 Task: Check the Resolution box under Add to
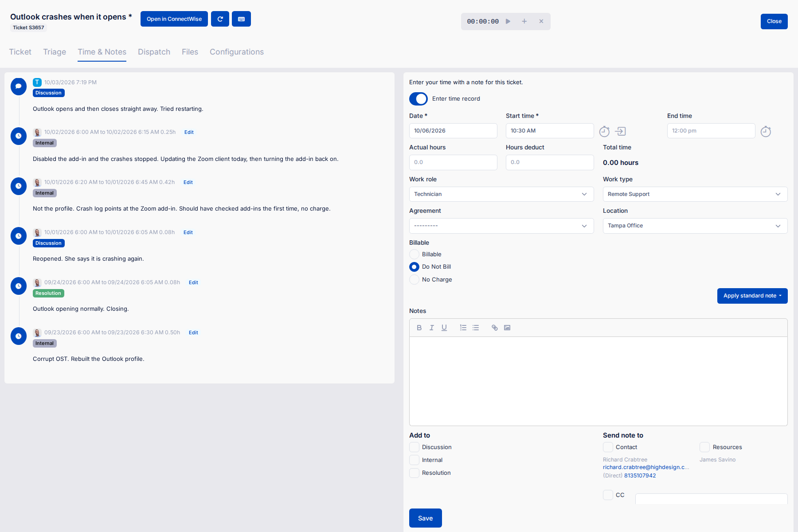414,473
